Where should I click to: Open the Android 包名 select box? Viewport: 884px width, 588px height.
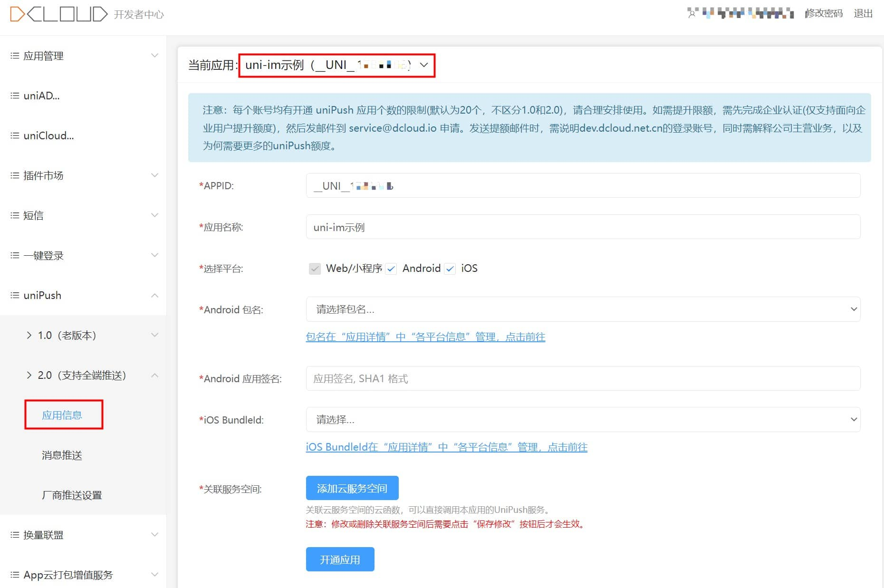point(583,309)
